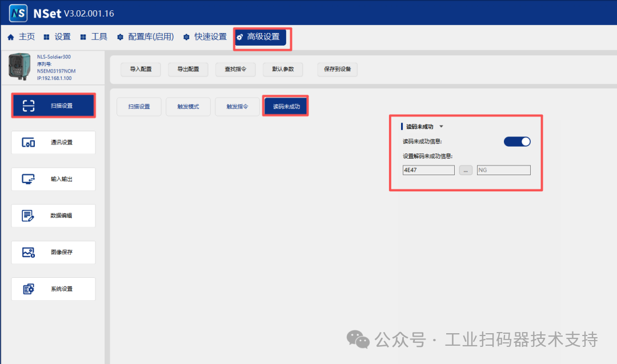Click the NG text field
The width and height of the screenshot is (617, 364).
click(504, 170)
